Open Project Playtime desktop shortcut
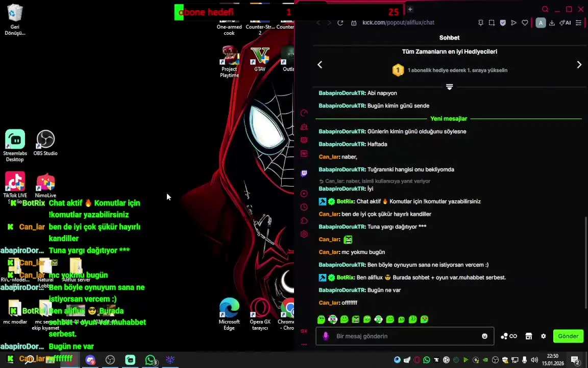The image size is (588, 368). point(229,62)
